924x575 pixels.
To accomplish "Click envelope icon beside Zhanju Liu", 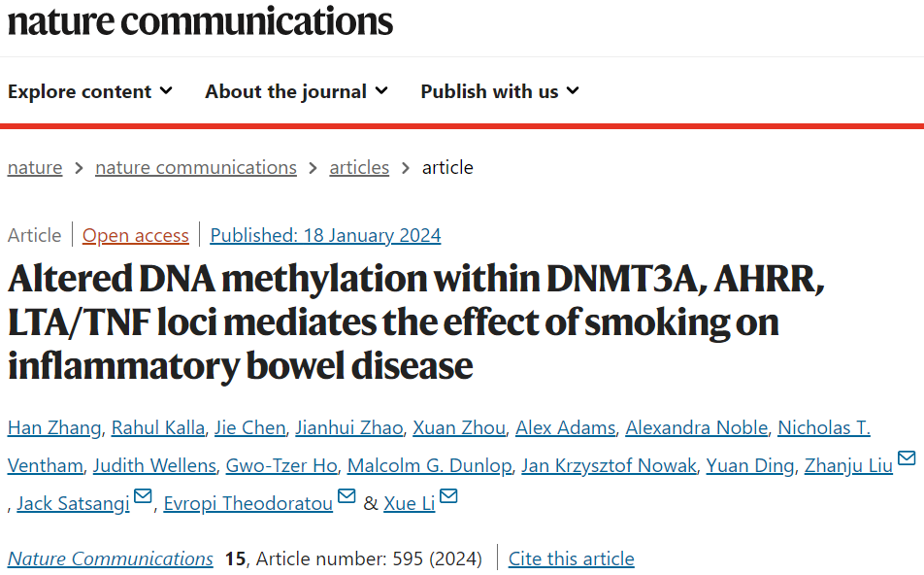I will (907, 458).
